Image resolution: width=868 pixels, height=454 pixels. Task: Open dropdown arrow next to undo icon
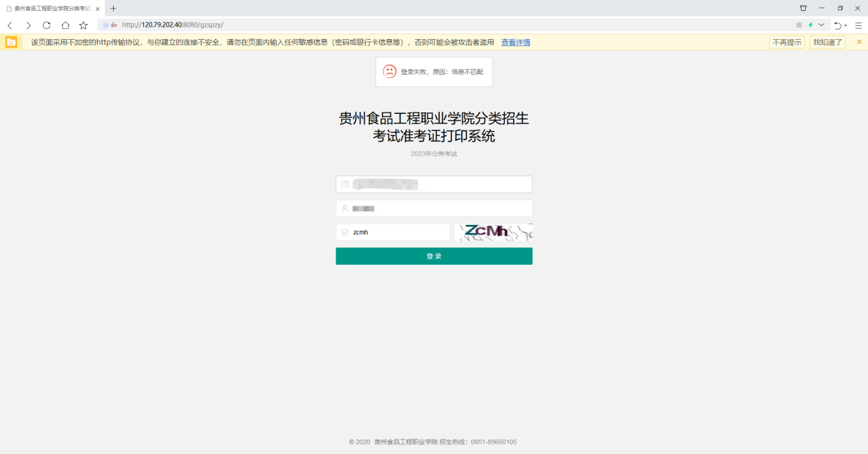click(x=845, y=25)
